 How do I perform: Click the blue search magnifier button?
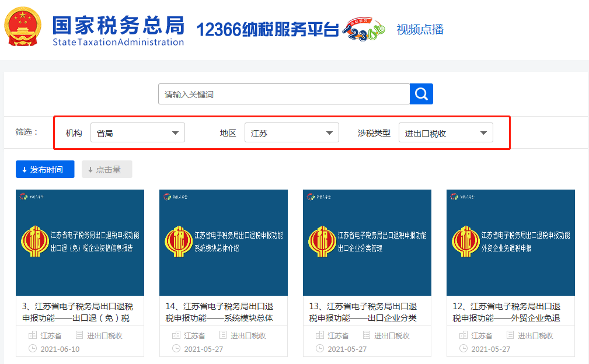coord(421,94)
